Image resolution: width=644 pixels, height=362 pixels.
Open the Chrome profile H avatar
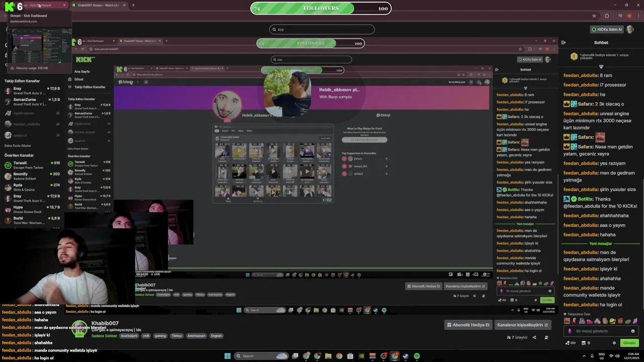pyautogui.click(x=629, y=16)
